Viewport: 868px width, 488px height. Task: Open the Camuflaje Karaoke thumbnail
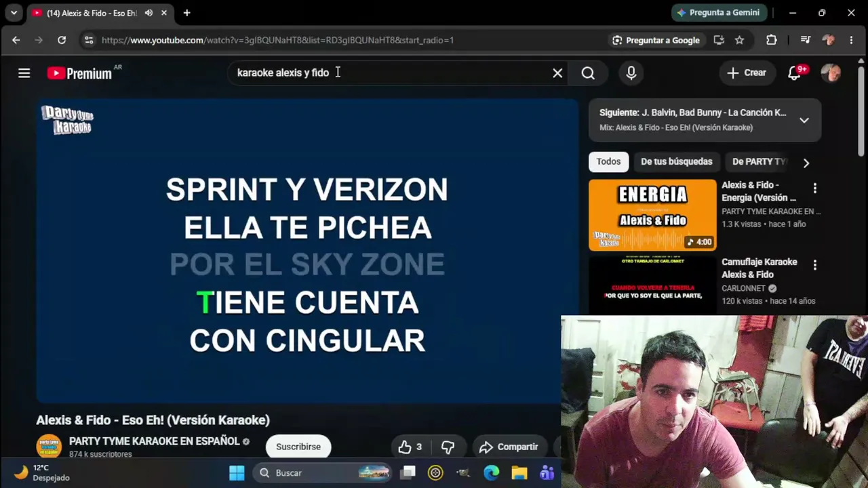(x=652, y=285)
